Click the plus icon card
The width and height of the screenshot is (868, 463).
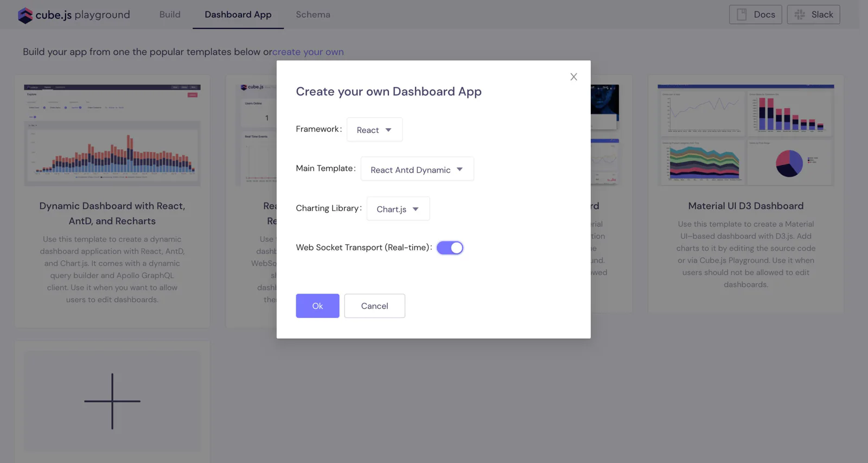112,401
